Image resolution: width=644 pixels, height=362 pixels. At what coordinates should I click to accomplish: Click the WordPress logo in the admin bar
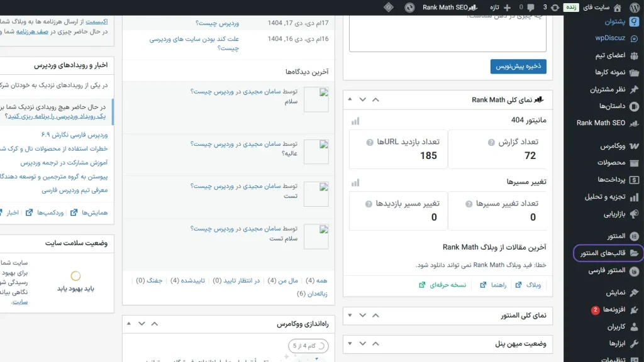coord(634,8)
